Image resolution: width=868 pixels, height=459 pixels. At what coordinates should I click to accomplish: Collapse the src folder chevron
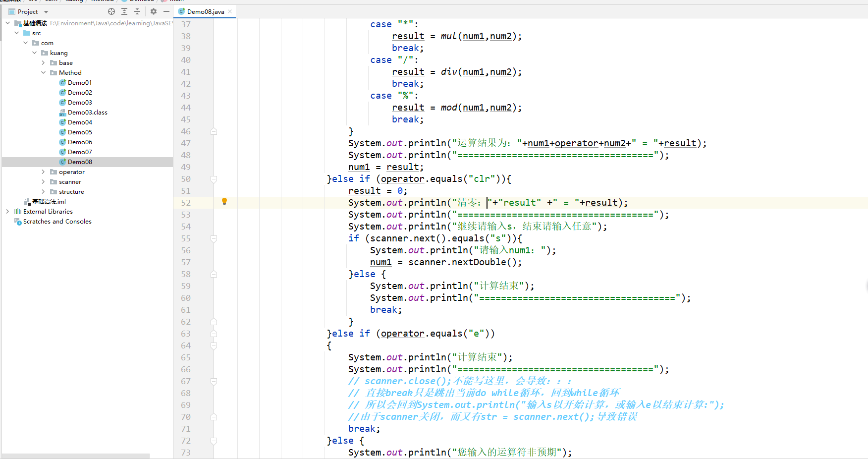click(17, 33)
